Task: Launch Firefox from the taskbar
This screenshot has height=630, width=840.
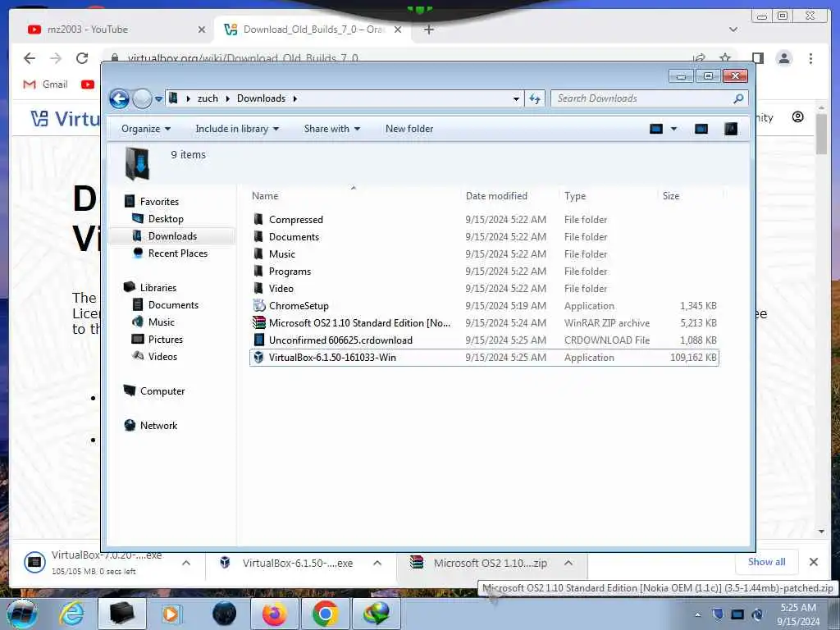Action: [x=274, y=614]
